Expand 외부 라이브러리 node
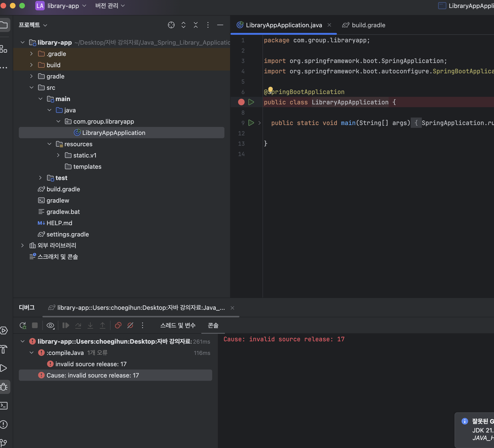 22,245
